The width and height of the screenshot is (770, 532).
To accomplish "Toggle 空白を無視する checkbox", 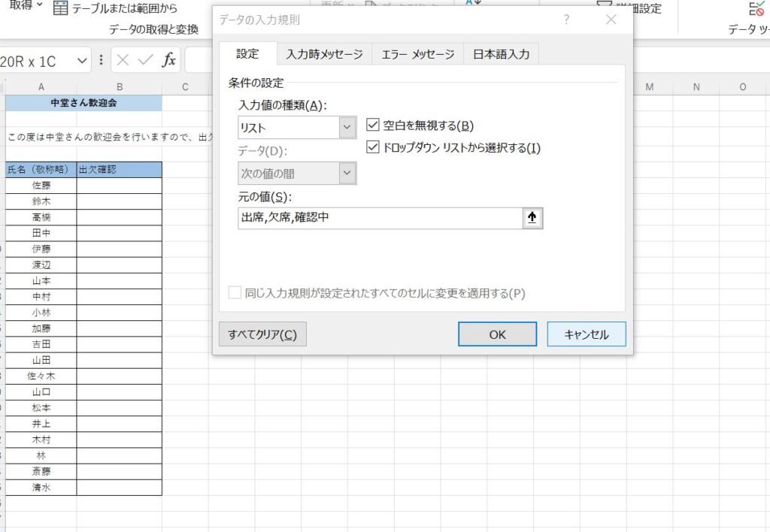I will pyautogui.click(x=373, y=125).
